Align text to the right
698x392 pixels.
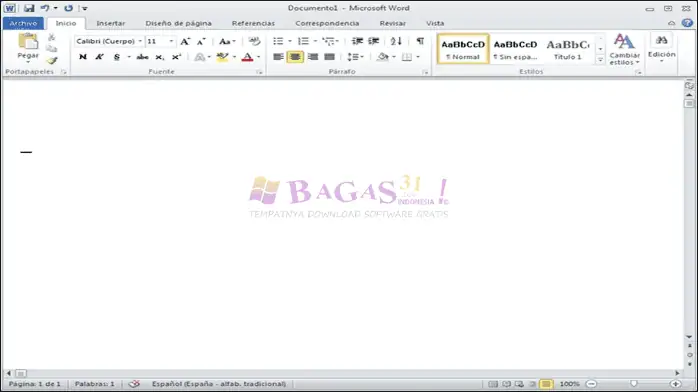coord(312,57)
